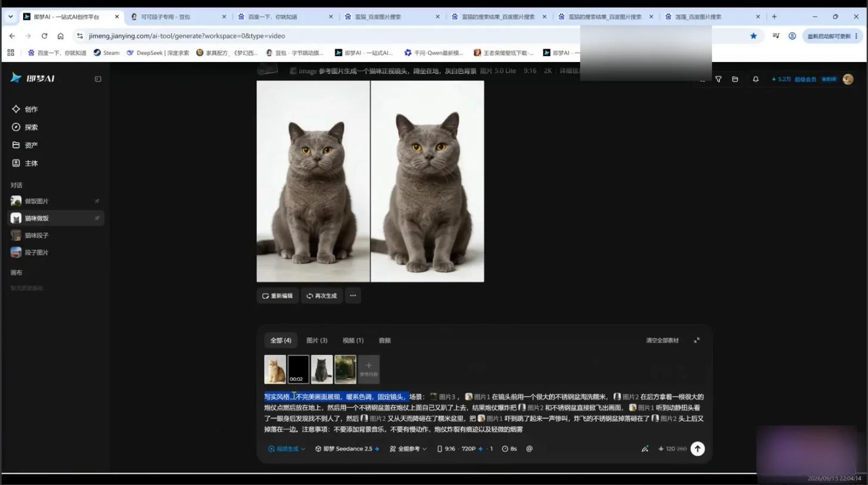Open the notification bell
Viewport: 868px width, 485px height.
coord(755,79)
